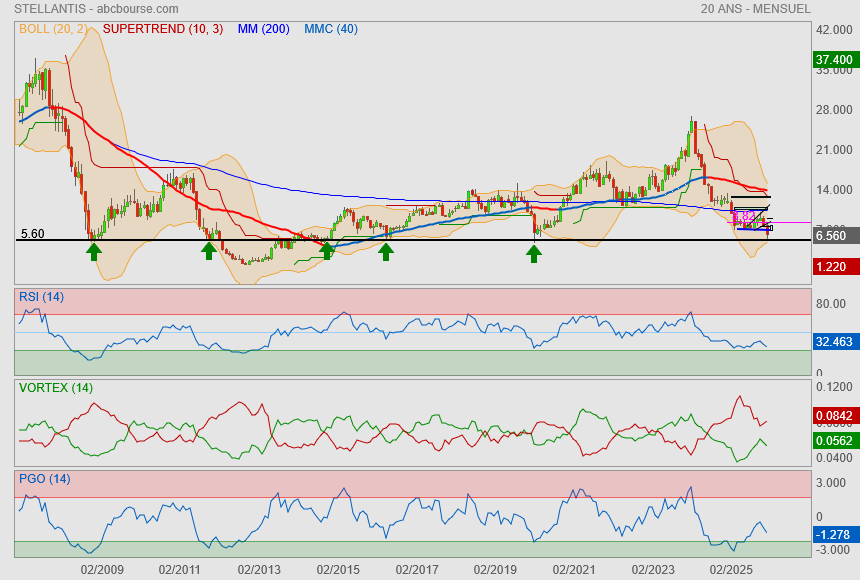This screenshot has width=860, height=580.
Task: Click the red Vortex value tag 0.0842
Action: click(833, 416)
